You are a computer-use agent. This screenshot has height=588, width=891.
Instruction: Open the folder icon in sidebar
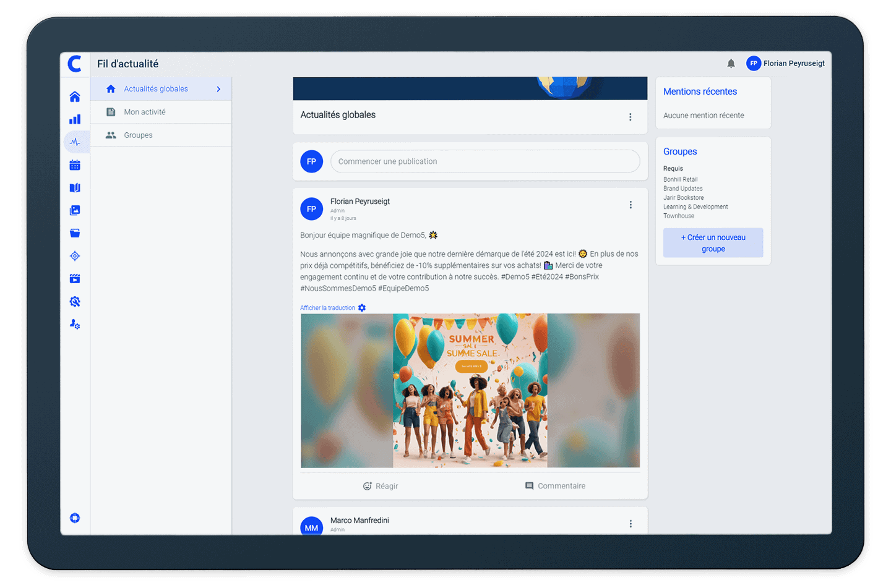[x=75, y=233]
